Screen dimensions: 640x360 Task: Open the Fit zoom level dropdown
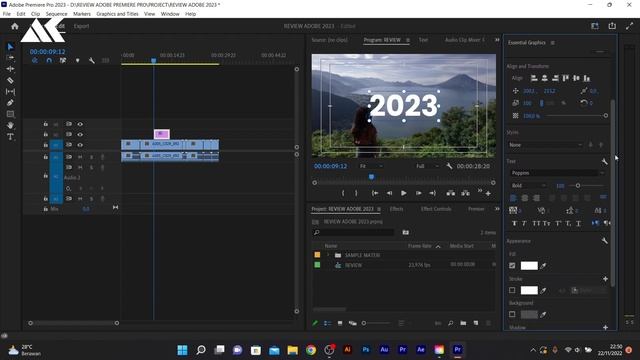tap(371, 166)
